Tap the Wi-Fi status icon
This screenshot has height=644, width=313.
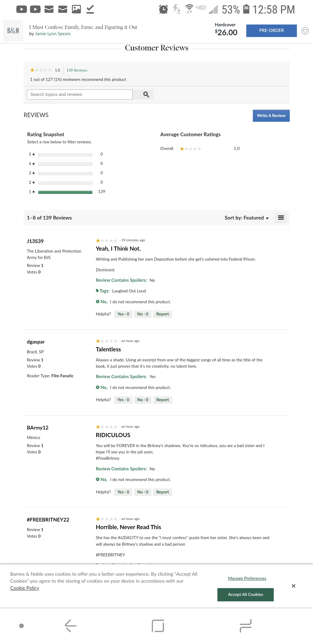click(x=189, y=9)
